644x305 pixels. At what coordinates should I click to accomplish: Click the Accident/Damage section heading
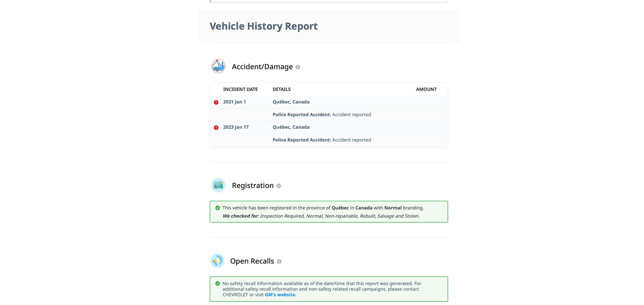(262, 67)
